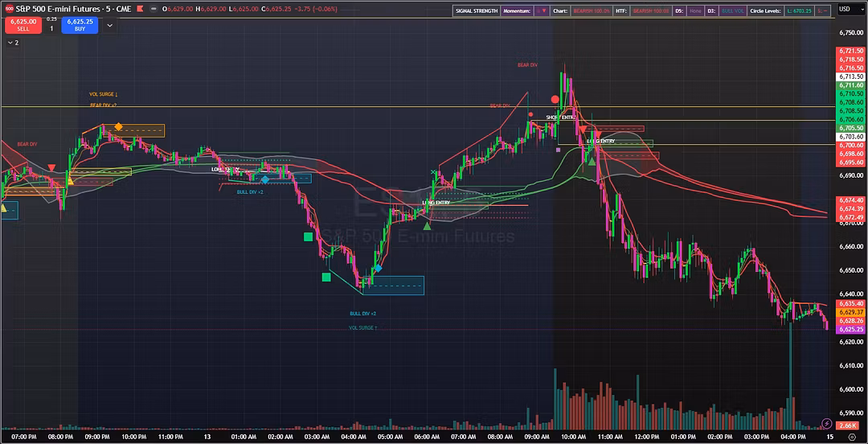Click the orange diamond marker near 9:30 PM
The image size is (868, 444).
pos(118,127)
